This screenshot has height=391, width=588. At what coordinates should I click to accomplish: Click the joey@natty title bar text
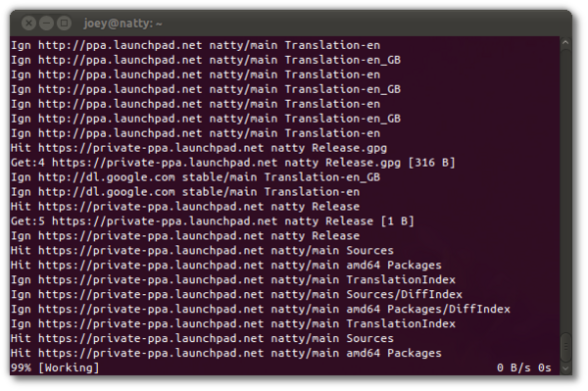pos(122,24)
